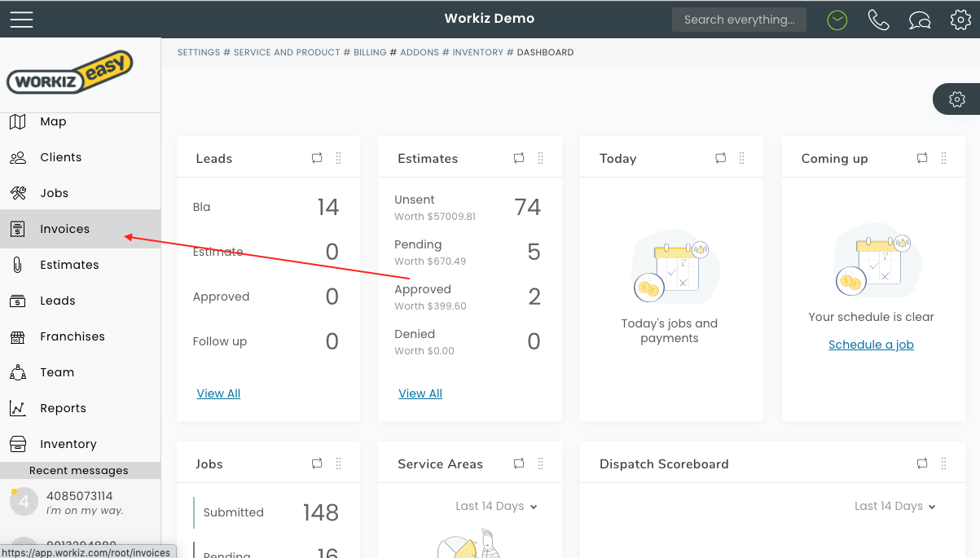Viewport: 980px width, 558px height.
Task: Refresh the Leads widget
Action: [317, 158]
